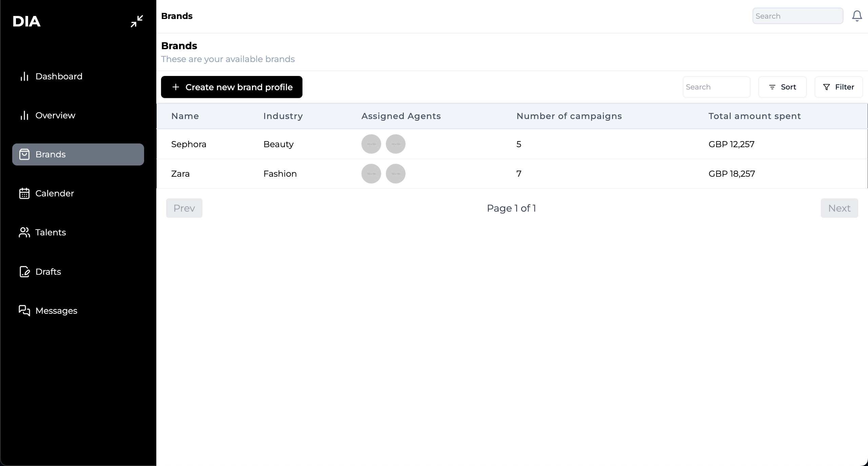Image resolution: width=868 pixels, height=466 pixels.
Task: Select the Zara brand row
Action: click(x=180, y=173)
